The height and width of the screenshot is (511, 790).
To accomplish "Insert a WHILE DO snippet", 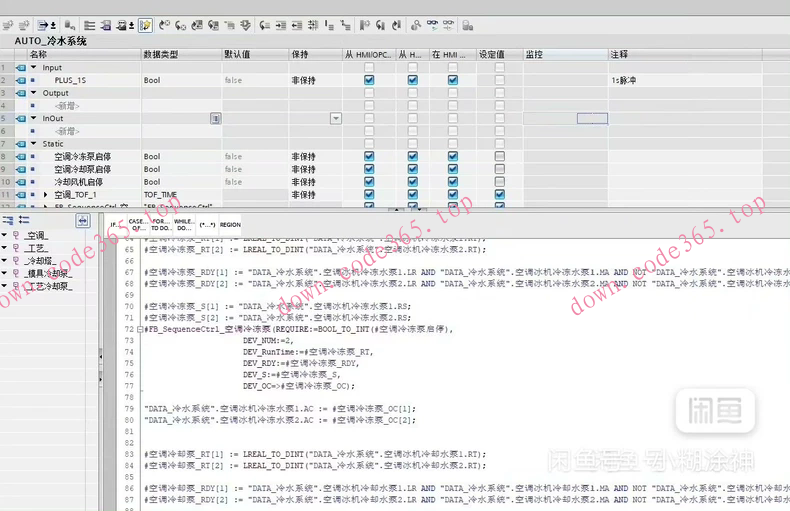I will point(183,225).
